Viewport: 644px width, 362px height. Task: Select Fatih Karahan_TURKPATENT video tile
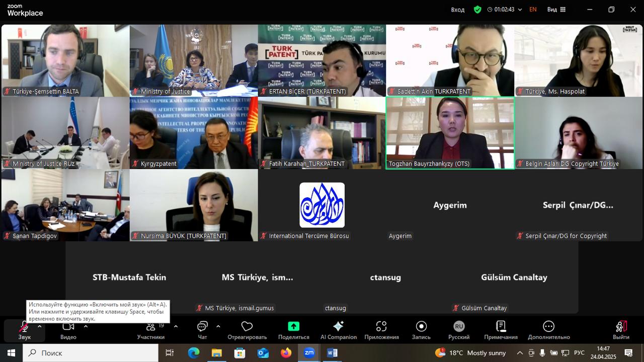point(322,133)
